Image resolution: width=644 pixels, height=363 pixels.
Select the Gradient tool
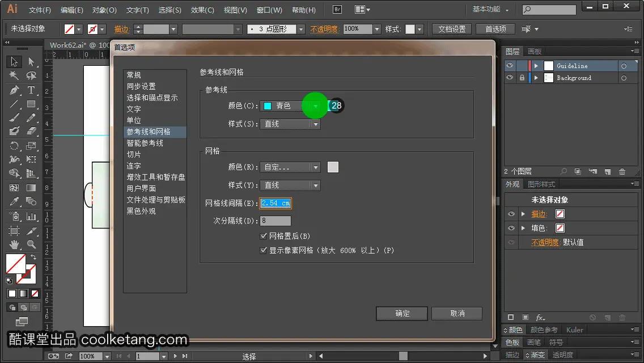point(31,188)
